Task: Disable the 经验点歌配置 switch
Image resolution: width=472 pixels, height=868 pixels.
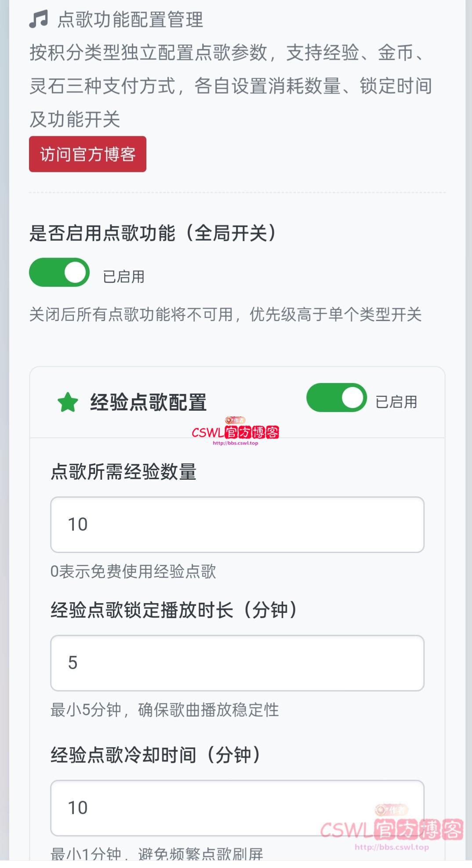Action: point(336,398)
